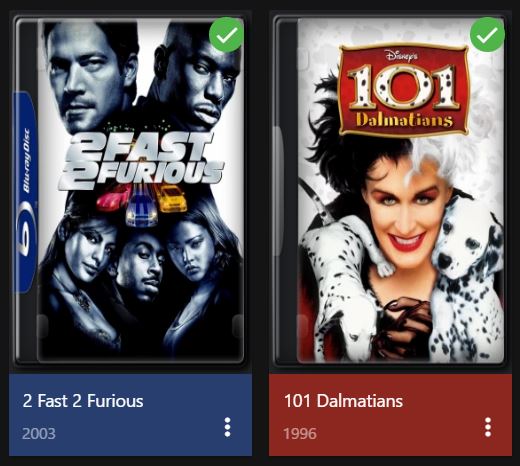The image size is (520, 466).
Task: Toggle watched checkmark on 2 Fast 2 Furious
Action: coord(226,35)
